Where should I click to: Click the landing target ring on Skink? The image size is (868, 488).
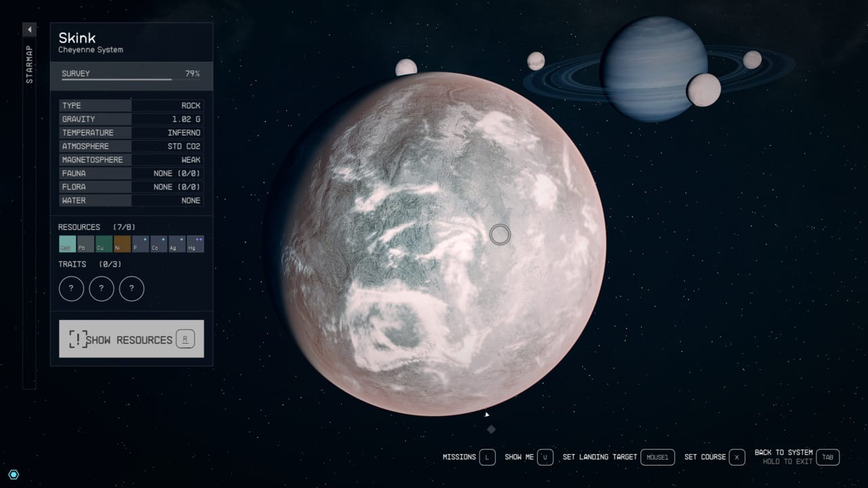pyautogui.click(x=500, y=235)
